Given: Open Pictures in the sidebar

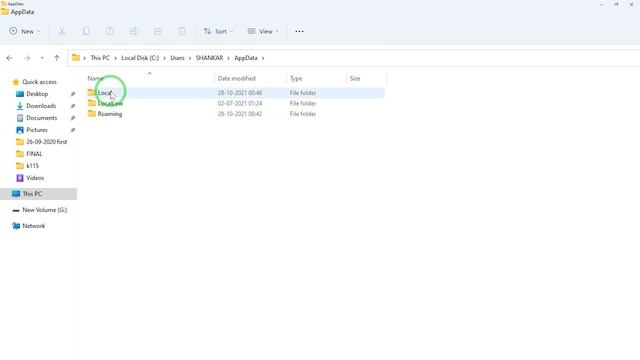Looking at the screenshot, I should pos(37,130).
